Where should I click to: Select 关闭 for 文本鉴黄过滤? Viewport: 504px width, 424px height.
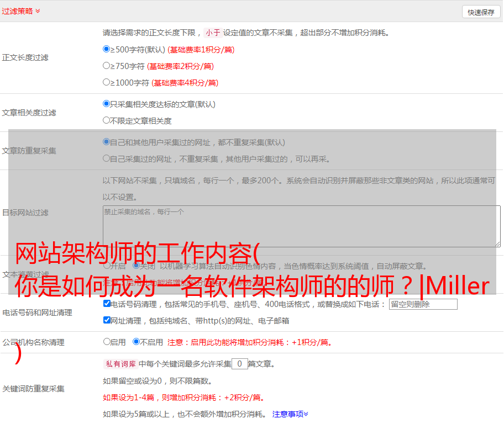click(136, 266)
